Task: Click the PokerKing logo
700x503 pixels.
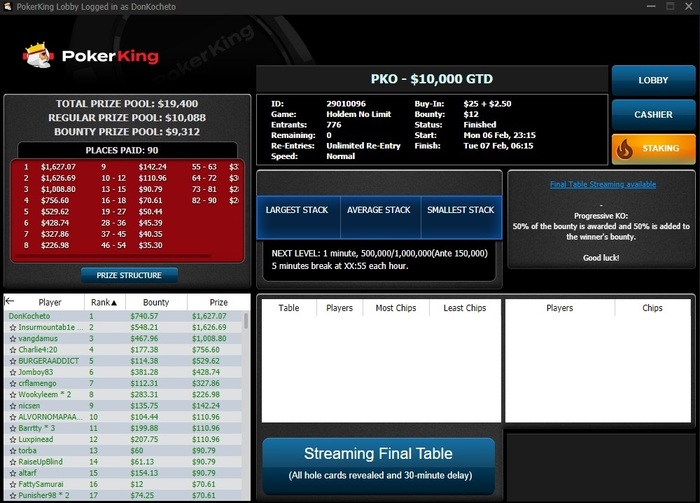Action: [x=91, y=55]
